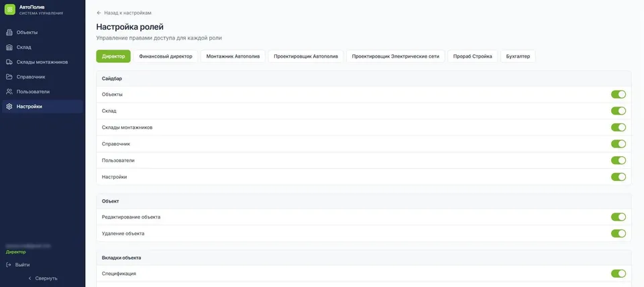Toggle Удаление объекта permission switch
The image size is (644, 287).
[618, 233]
